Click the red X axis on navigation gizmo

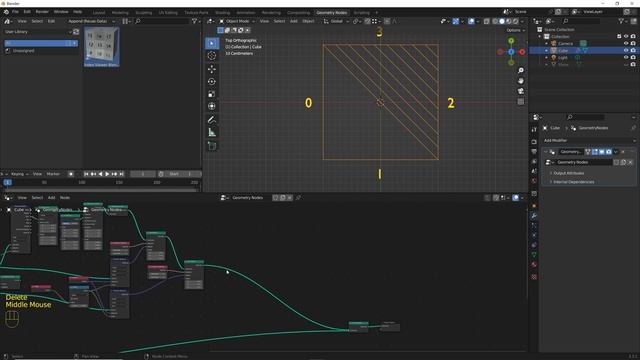tap(522, 52)
